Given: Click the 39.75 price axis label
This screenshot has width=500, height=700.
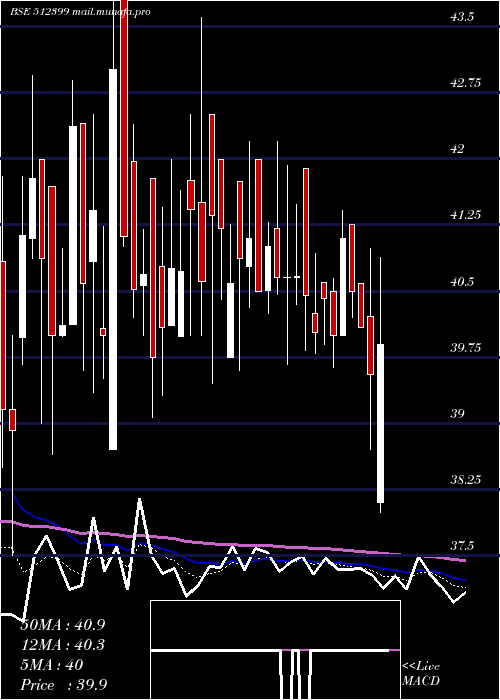Looking at the screenshot, I should point(465,347).
